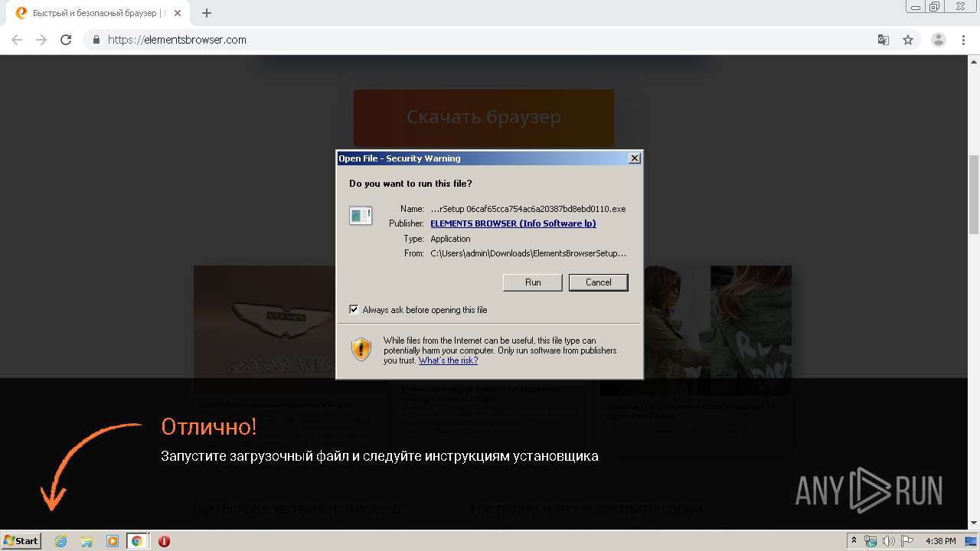Image resolution: width=980 pixels, height=551 pixels.
Task: Click the Elements Browser favicon on tab
Action: [21, 13]
